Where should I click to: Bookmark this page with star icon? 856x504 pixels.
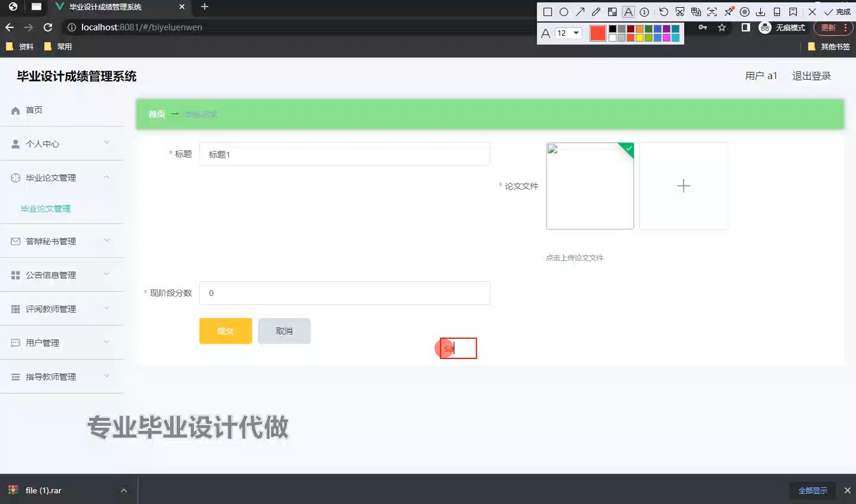[722, 27]
